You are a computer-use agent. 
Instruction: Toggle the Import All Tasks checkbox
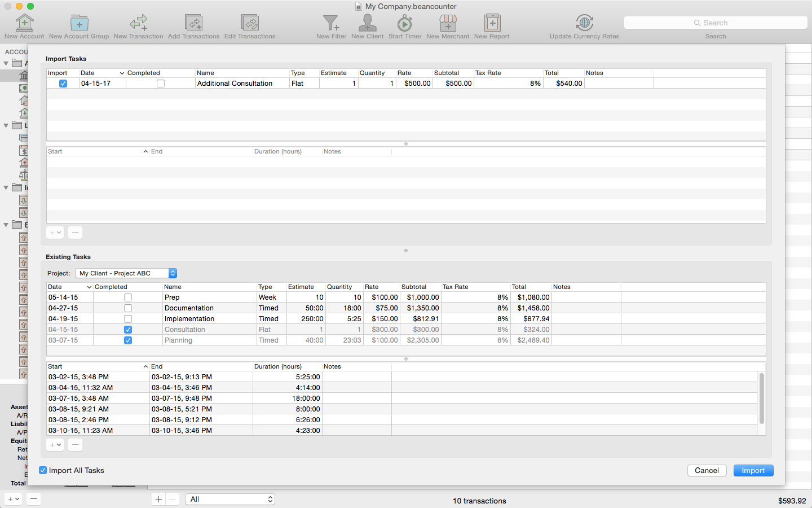43,470
